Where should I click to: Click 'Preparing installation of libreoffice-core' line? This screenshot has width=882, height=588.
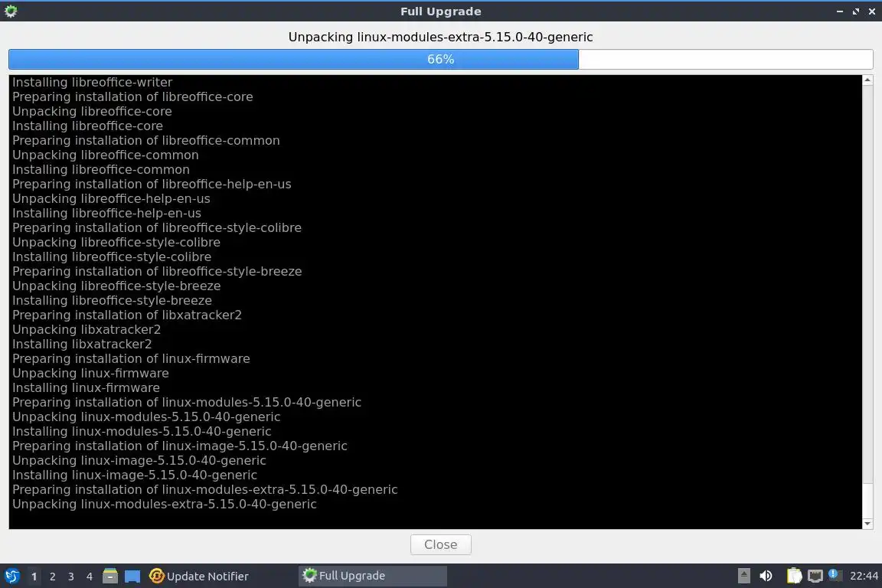click(132, 96)
